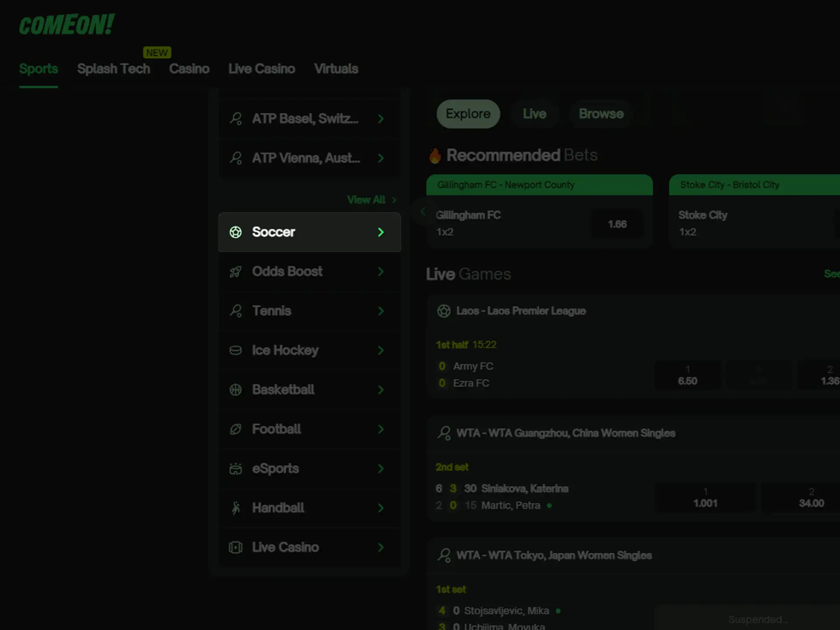
Task: Click the Football sport icon
Action: coord(235,429)
